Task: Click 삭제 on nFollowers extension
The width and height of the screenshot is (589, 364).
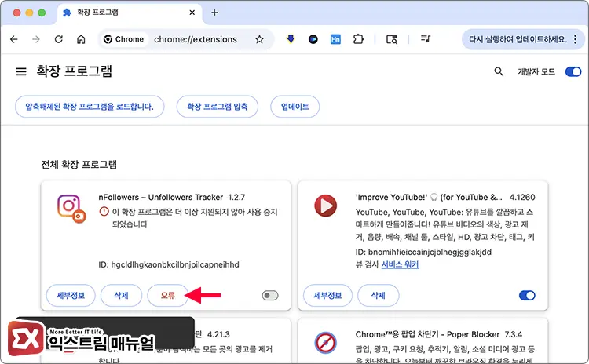Action: [121, 296]
